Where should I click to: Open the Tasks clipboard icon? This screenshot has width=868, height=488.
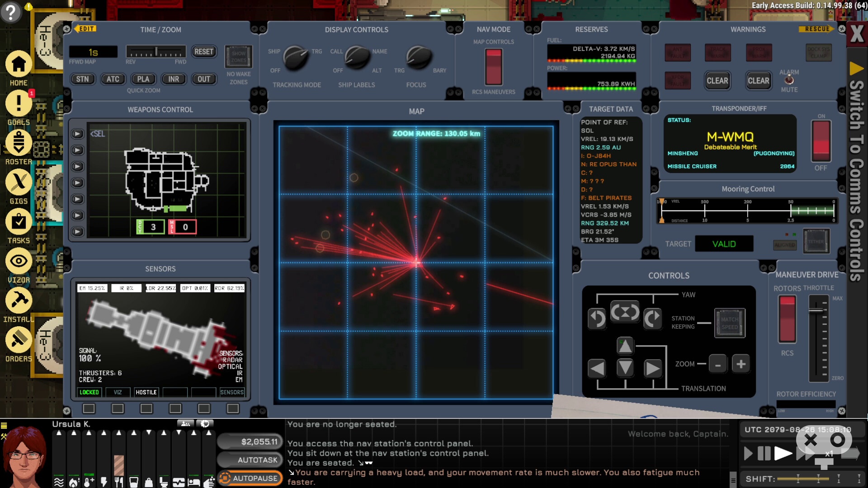pos(19,221)
